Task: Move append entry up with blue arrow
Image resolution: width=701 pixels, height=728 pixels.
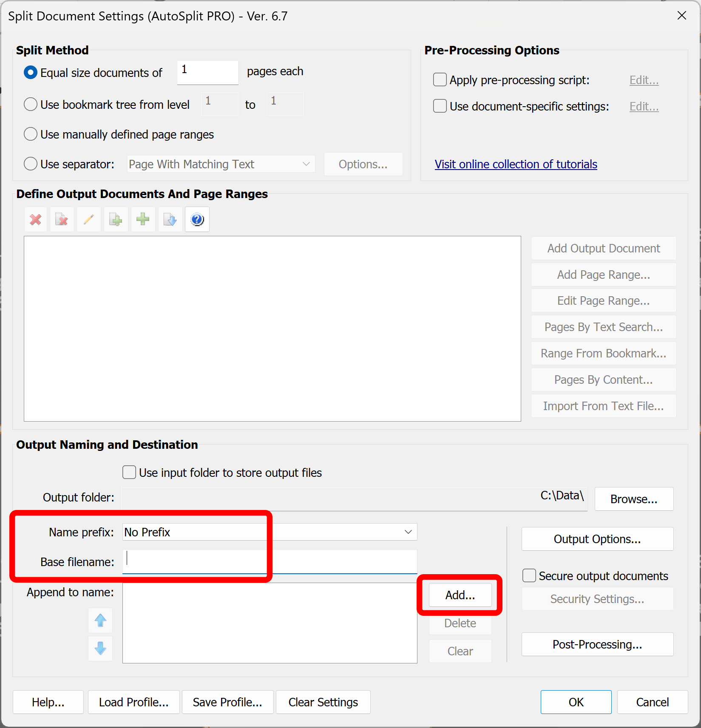Action: point(100,620)
